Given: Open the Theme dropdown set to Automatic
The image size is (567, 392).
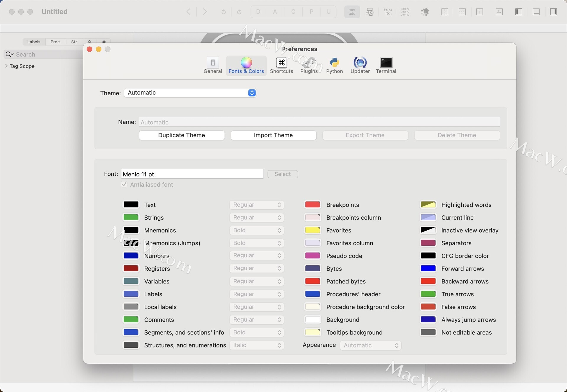Looking at the screenshot, I should (190, 93).
